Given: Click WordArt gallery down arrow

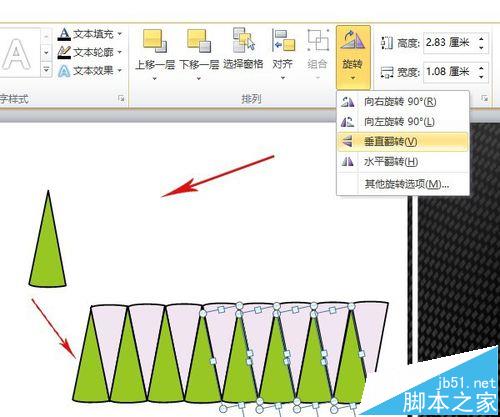Looking at the screenshot, I should (46, 53).
